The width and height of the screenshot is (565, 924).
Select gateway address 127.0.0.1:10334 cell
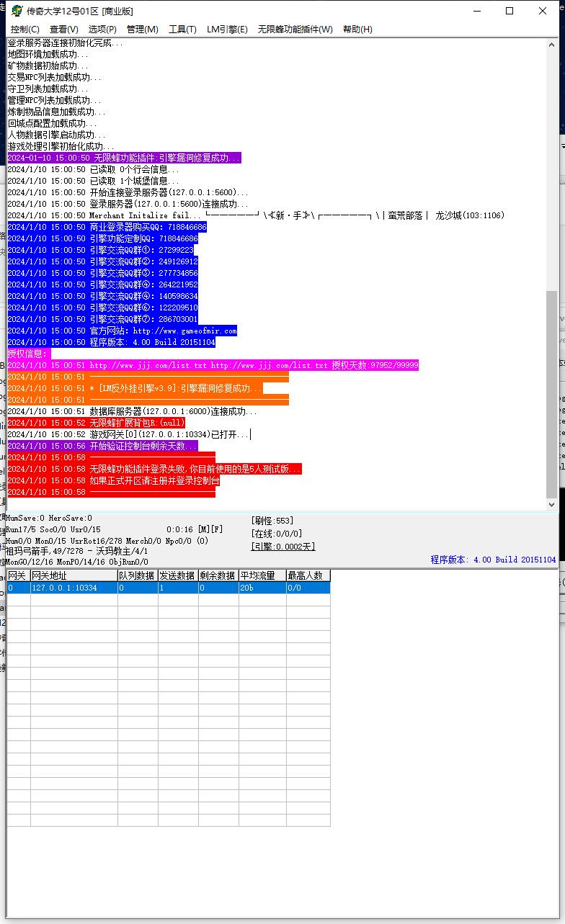pos(74,588)
